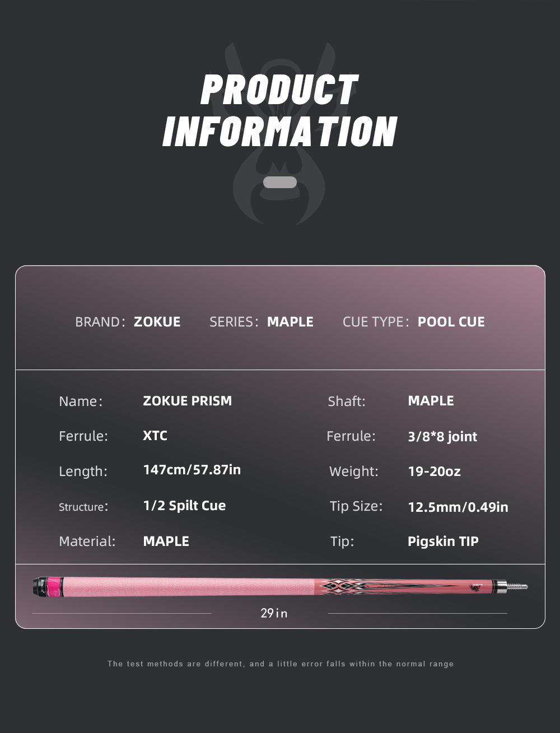Screen dimensions: 560x733
Task: Select the 3/8*8 joint value
Action: (x=442, y=437)
